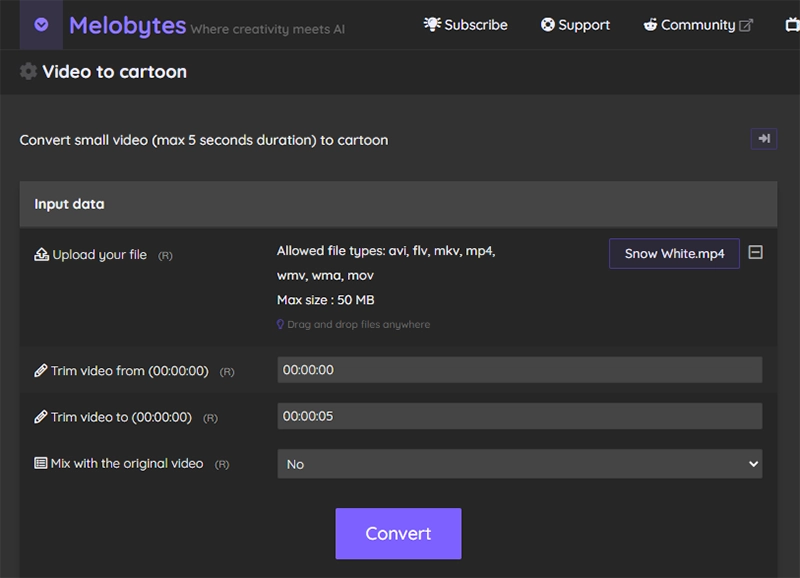
Task: Select the Trim video from input field
Action: click(x=520, y=371)
